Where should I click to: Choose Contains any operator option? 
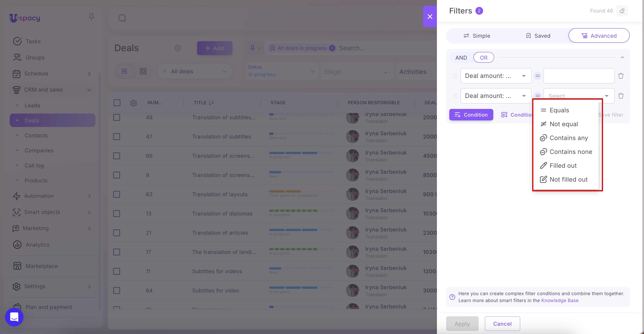coord(569,138)
